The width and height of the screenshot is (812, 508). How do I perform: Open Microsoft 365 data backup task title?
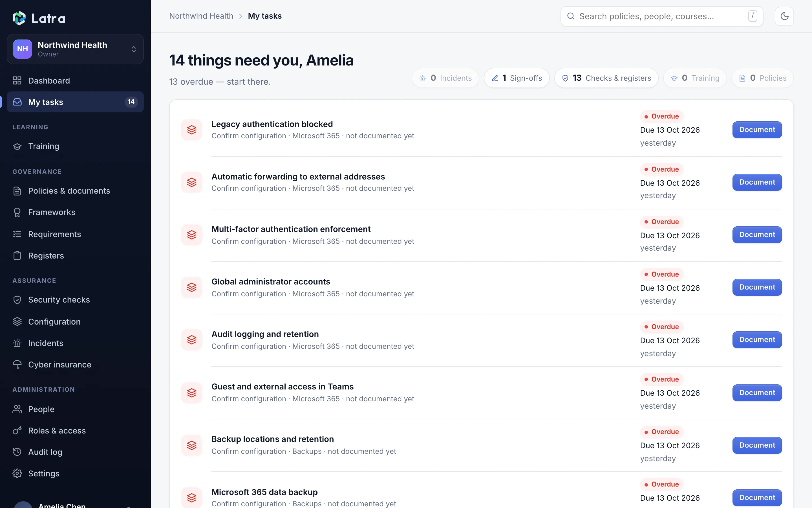pyautogui.click(x=264, y=492)
